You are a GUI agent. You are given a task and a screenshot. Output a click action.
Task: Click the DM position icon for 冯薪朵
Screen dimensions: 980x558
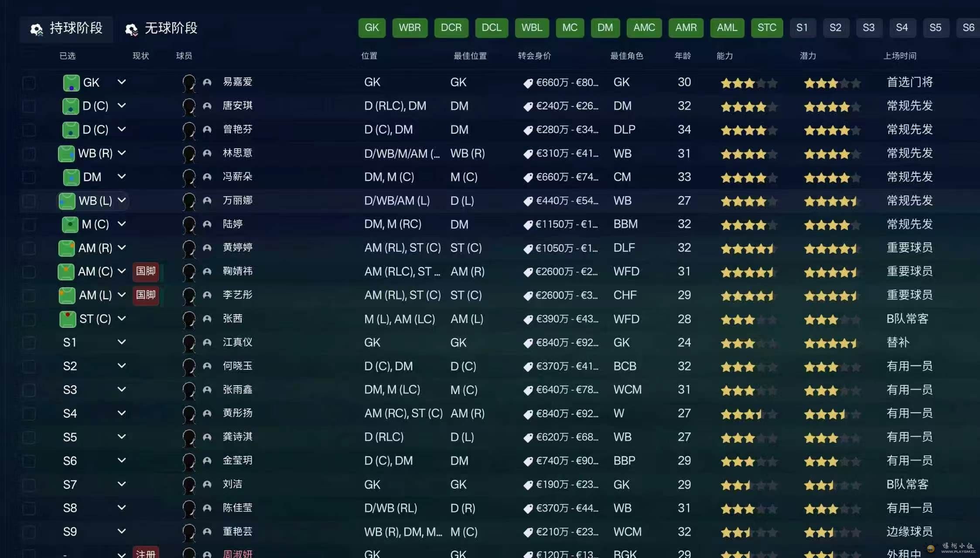71,177
